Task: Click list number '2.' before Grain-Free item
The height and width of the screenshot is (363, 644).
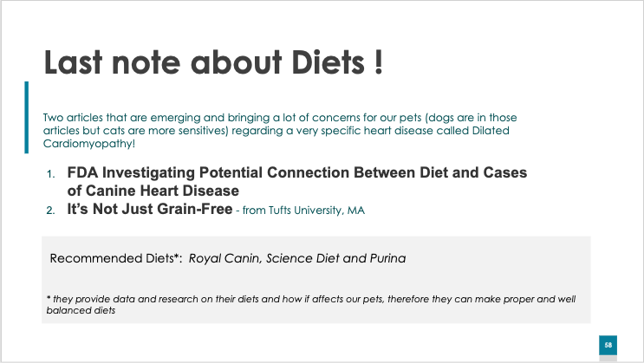Action: [50, 211]
